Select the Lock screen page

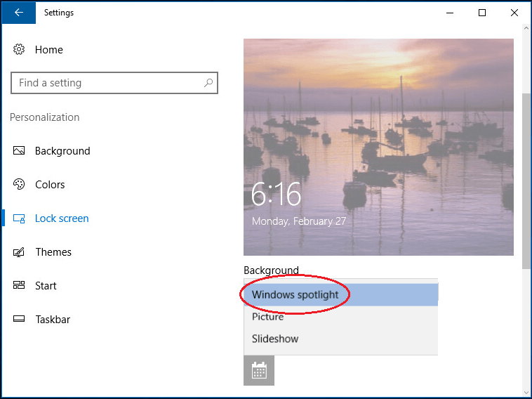pyautogui.click(x=62, y=218)
